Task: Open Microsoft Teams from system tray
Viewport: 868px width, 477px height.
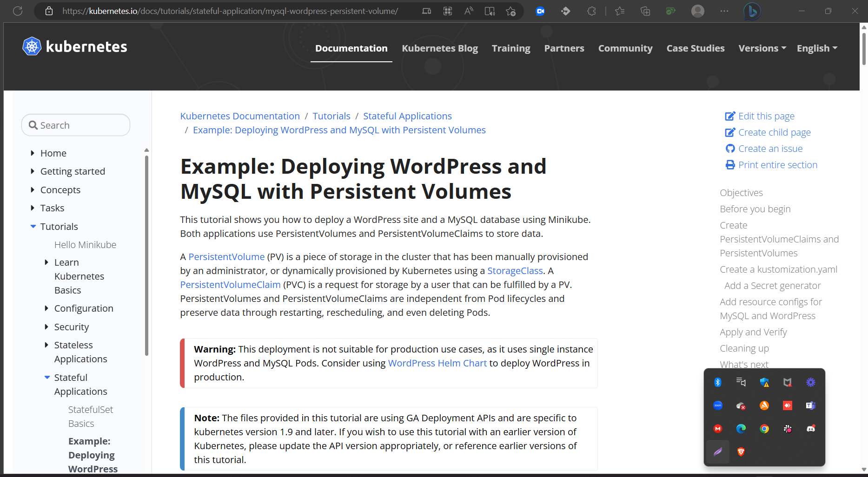Action: pyautogui.click(x=811, y=405)
